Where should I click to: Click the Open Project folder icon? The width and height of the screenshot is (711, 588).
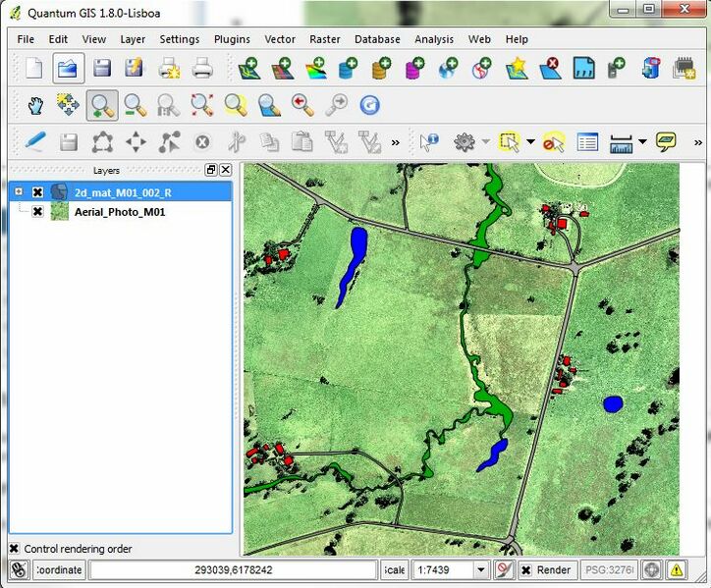(68, 68)
